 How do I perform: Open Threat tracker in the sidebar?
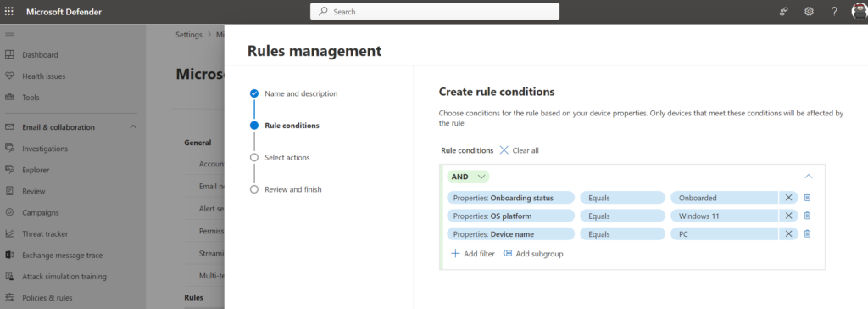pyautogui.click(x=45, y=233)
